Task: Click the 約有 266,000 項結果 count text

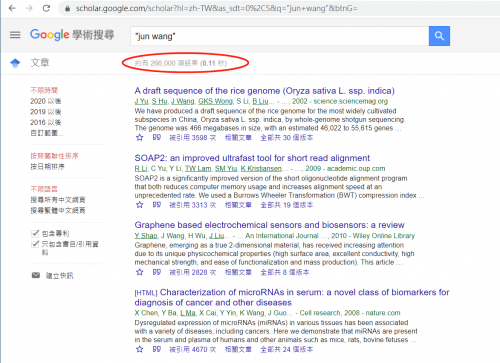Action: (x=181, y=63)
